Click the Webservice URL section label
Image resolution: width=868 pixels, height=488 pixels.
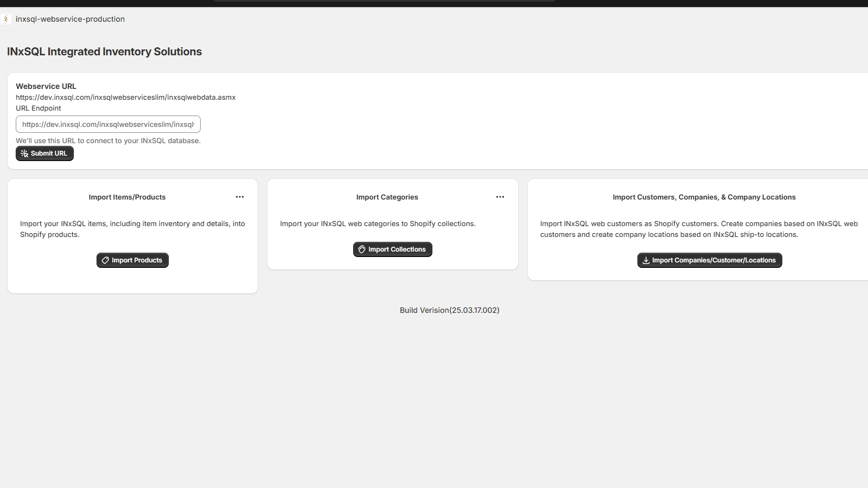[x=46, y=86]
